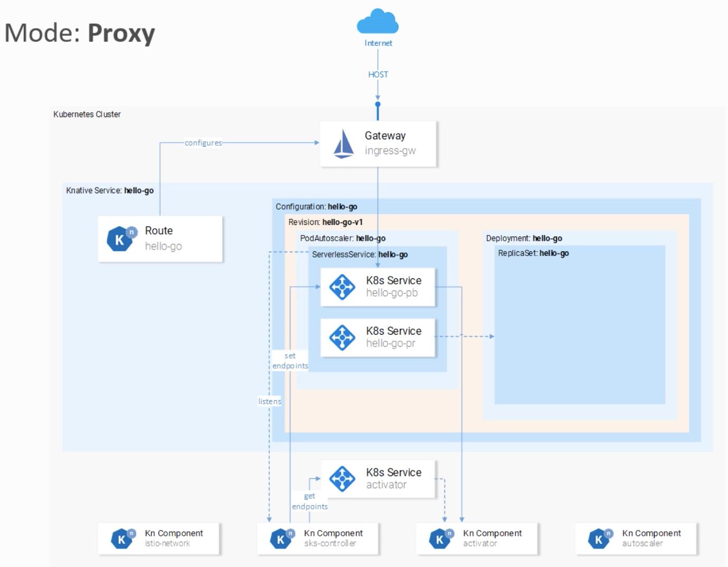Click the 'get endpoints' label
The width and height of the screenshot is (728, 567).
click(310, 501)
